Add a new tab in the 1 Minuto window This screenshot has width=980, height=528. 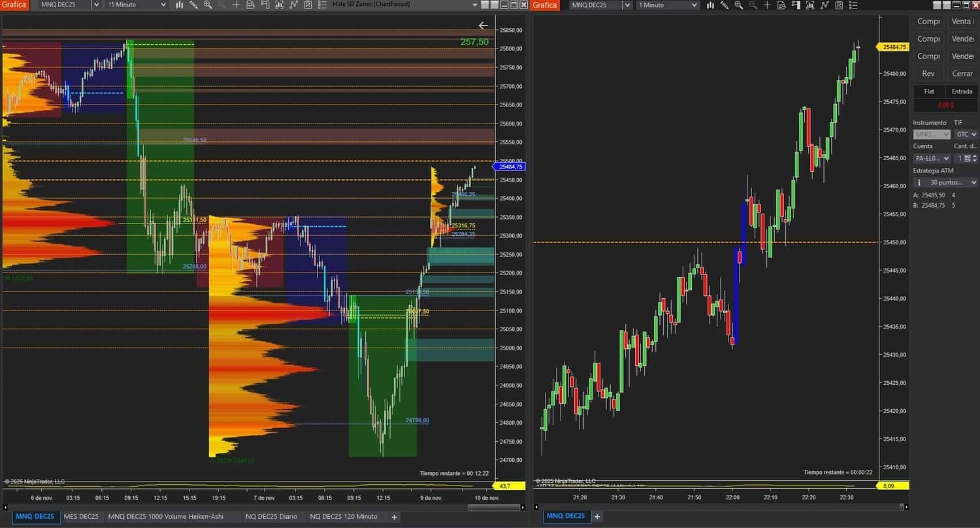(x=597, y=517)
